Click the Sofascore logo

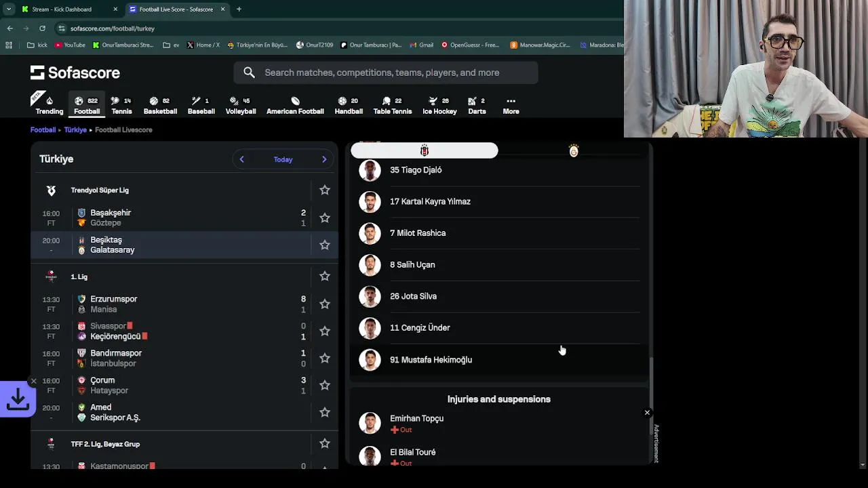[x=75, y=73]
